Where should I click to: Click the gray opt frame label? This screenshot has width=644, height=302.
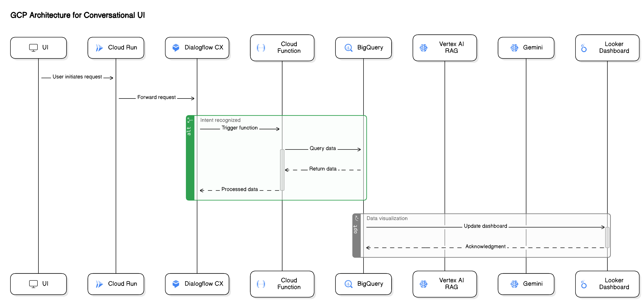[356, 229]
